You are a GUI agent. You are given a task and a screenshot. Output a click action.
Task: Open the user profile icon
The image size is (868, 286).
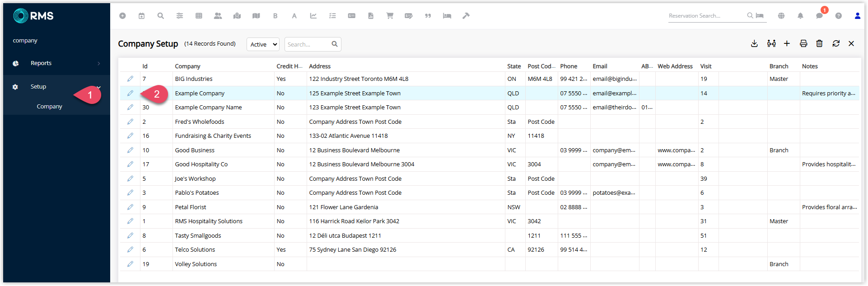click(x=858, y=16)
